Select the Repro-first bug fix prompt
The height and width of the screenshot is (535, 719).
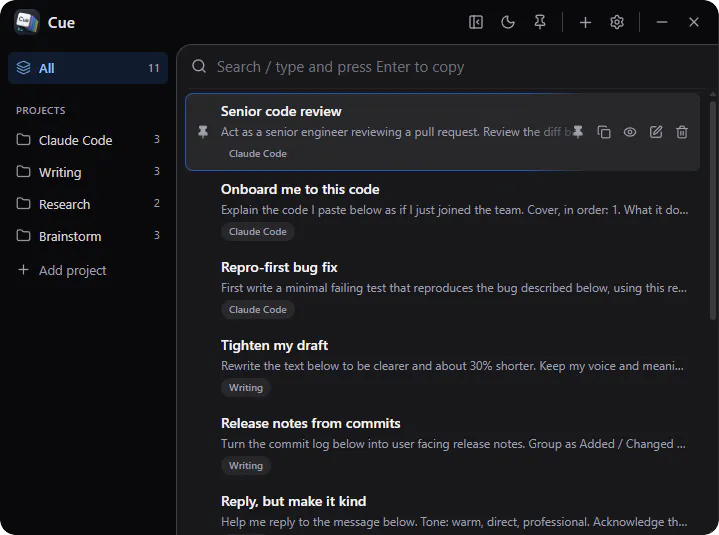pos(442,288)
